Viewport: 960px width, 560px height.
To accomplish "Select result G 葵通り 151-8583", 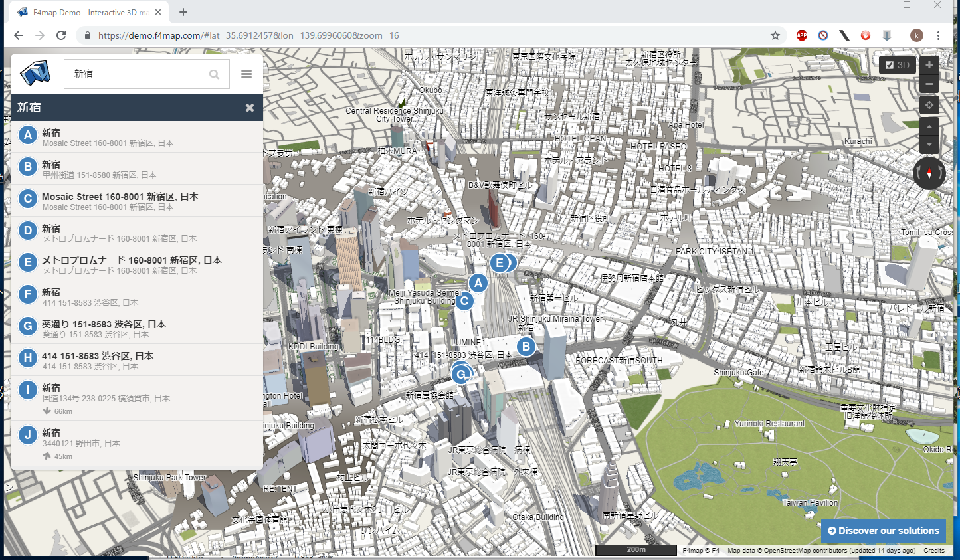I will pos(137,328).
